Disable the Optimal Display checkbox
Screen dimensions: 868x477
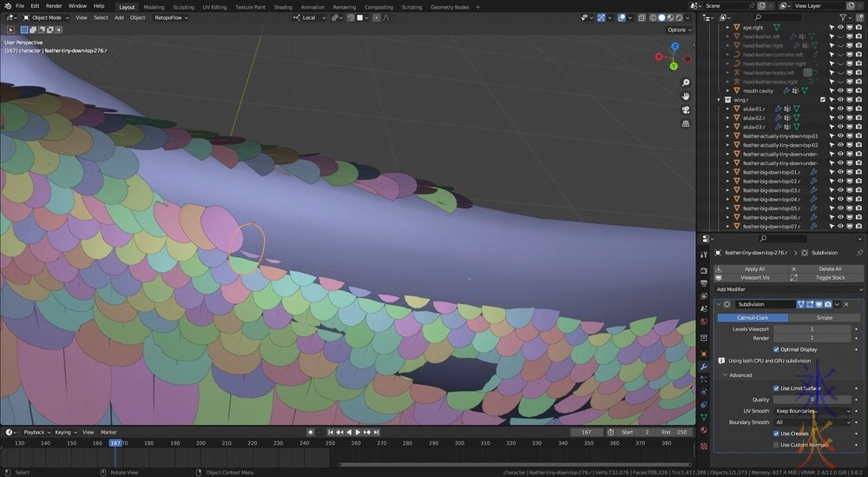pos(776,349)
